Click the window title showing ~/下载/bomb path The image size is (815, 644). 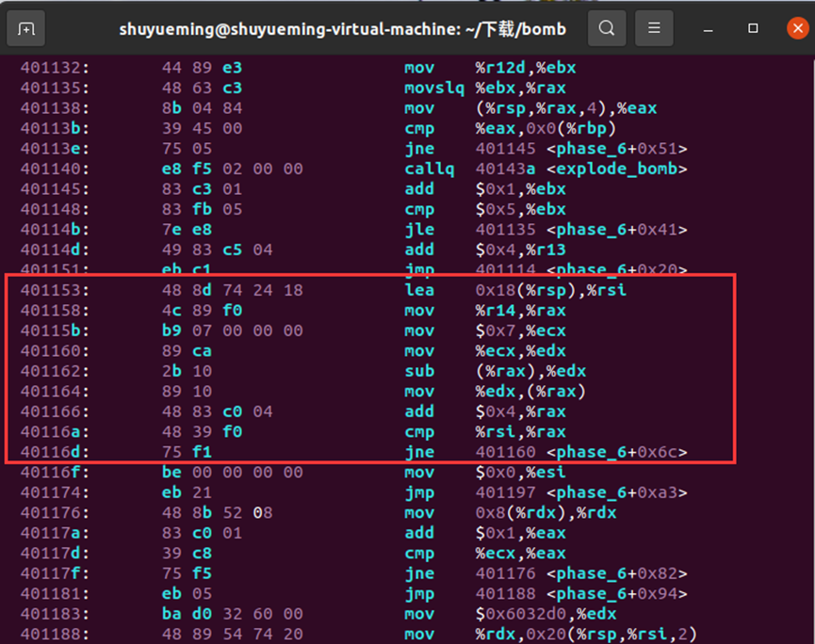point(342,28)
